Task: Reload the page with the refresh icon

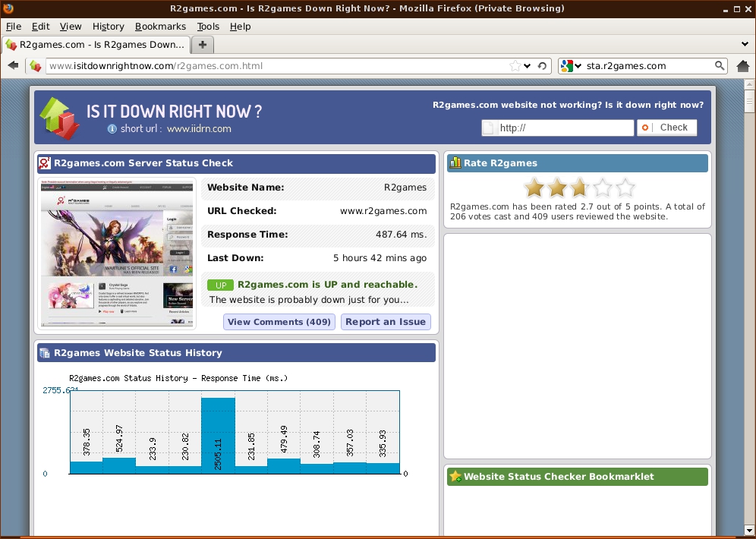Action: (542, 66)
